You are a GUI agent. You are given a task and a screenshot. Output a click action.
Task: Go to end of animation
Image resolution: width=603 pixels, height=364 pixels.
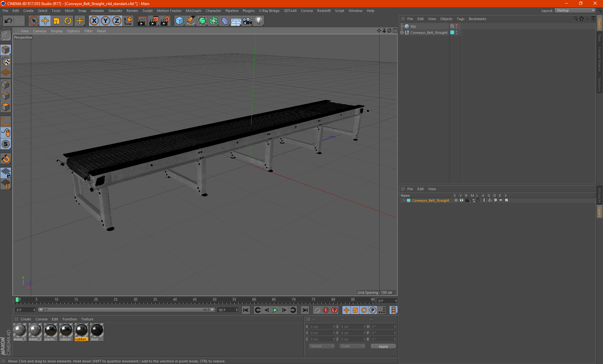(x=305, y=310)
